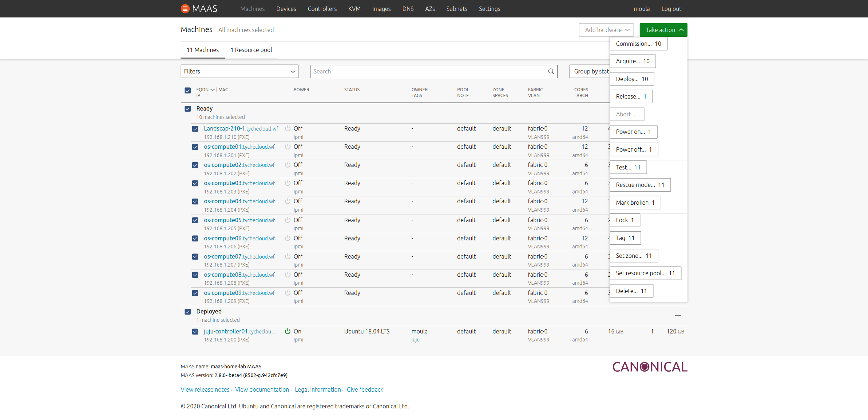Collapse the Deployed group with minus icon

point(678,316)
